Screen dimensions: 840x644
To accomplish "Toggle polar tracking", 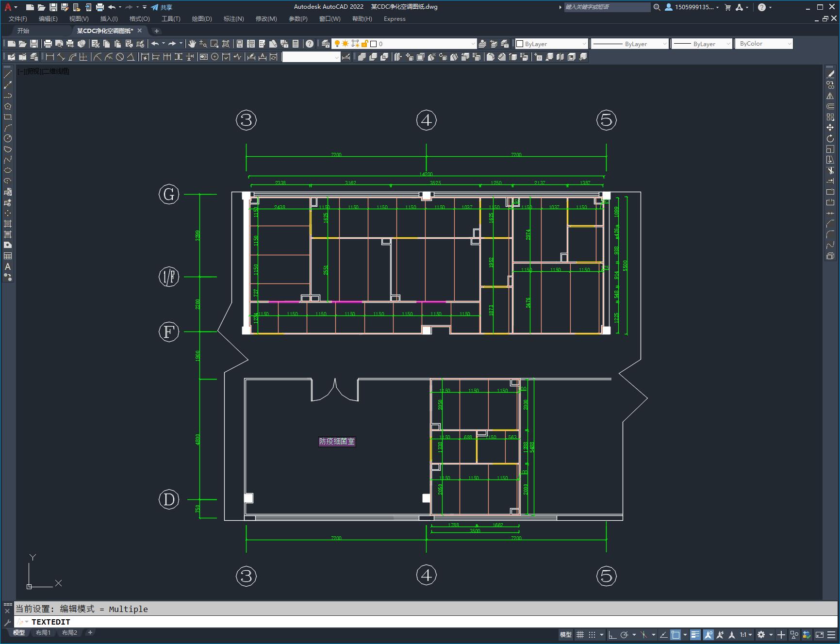I will [x=625, y=634].
